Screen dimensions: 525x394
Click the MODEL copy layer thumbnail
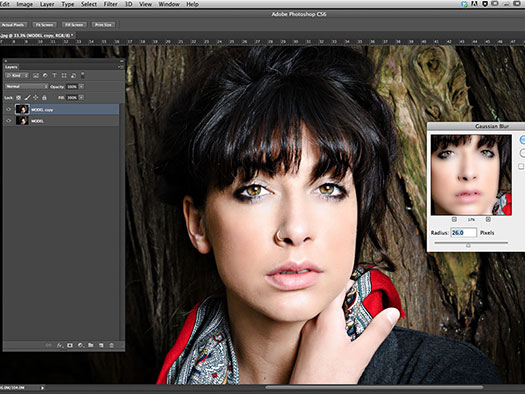pyautogui.click(x=22, y=109)
